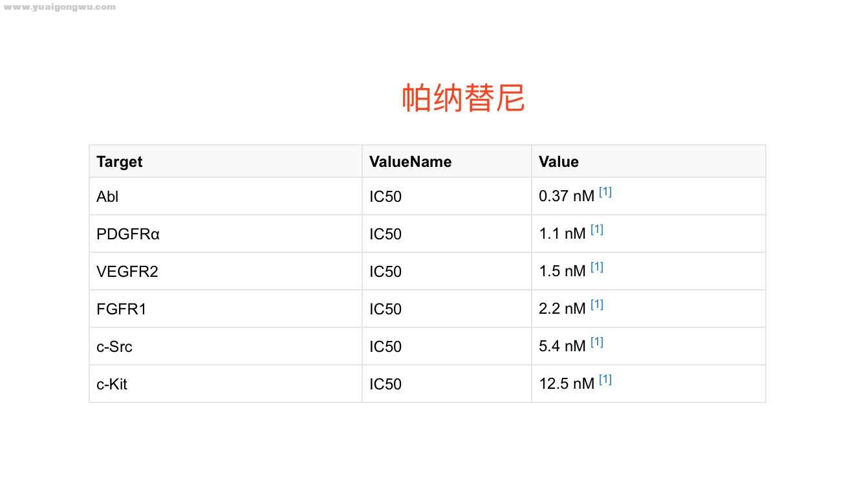
Task: Click the [1] reference link beside 0.37 nM
Action: click(x=605, y=192)
